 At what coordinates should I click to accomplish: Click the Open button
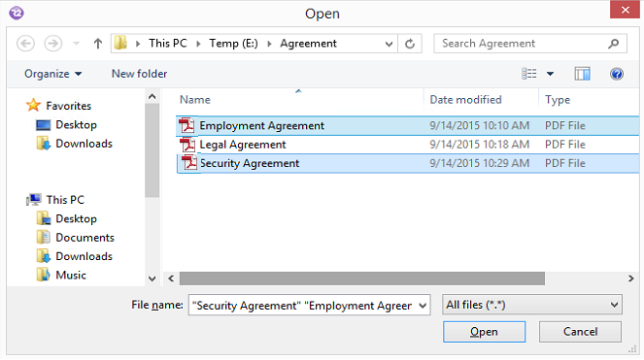pos(484,332)
